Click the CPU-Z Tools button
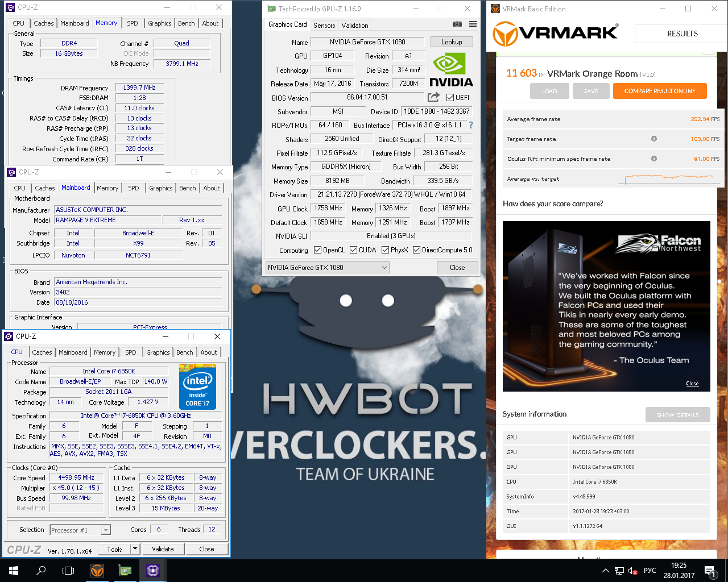728x582 pixels. click(x=115, y=549)
